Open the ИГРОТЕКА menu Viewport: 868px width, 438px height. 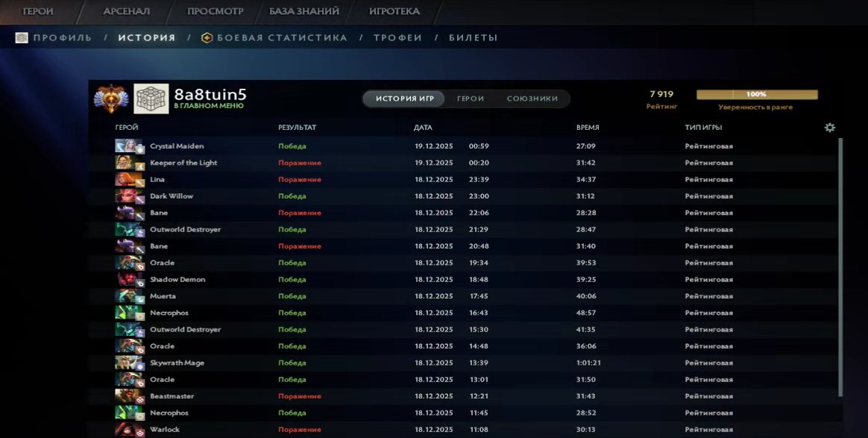[x=394, y=11]
